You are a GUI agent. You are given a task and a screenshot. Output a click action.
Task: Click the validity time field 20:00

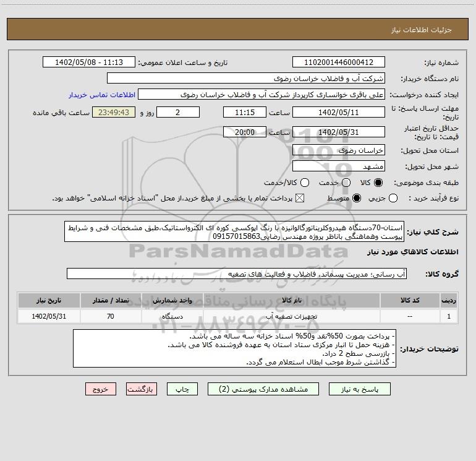(x=245, y=132)
